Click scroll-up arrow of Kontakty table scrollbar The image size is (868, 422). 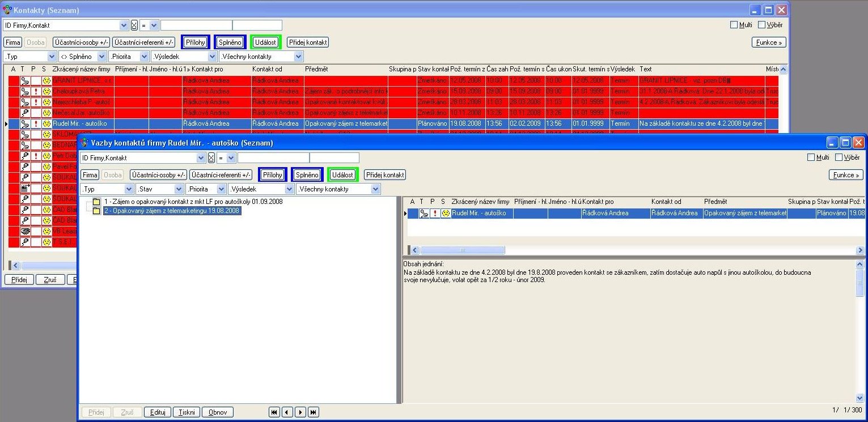tap(784, 70)
